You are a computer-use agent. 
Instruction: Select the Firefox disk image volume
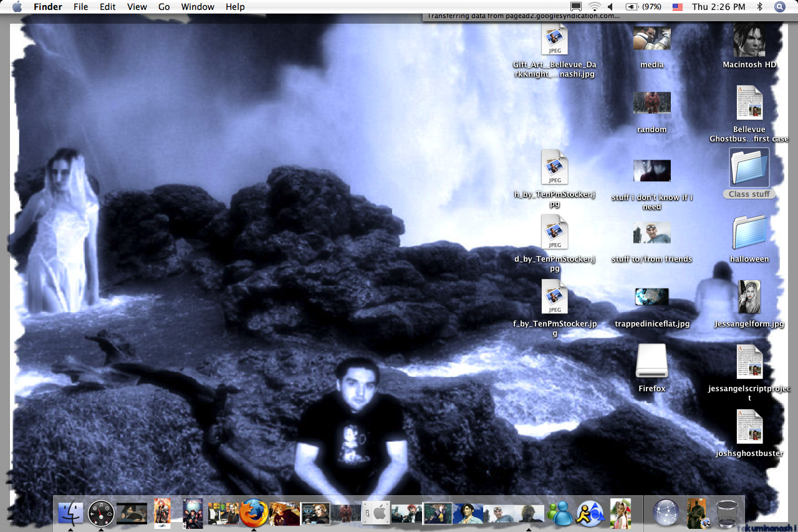651,361
